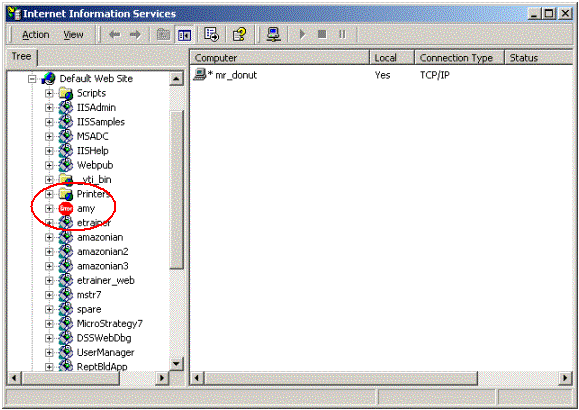Click the Export List toolbar icon
The width and height of the screenshot is (579, 410).
point(212,34)
